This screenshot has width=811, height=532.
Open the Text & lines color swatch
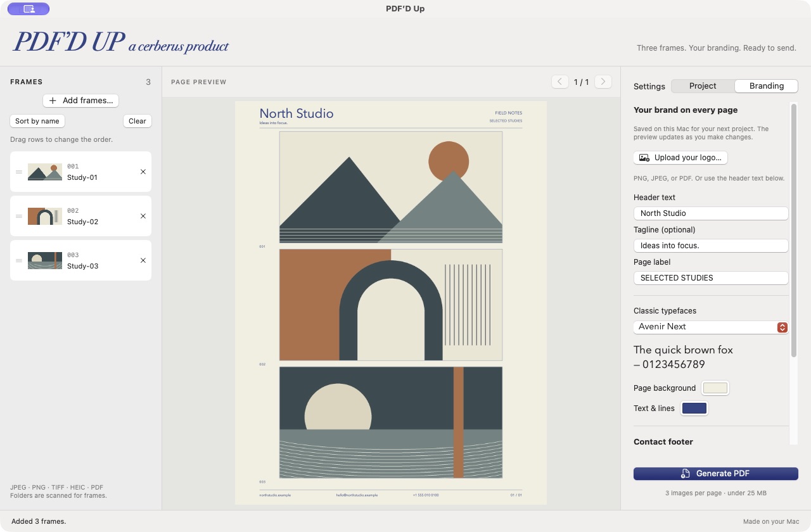[694, 408]
